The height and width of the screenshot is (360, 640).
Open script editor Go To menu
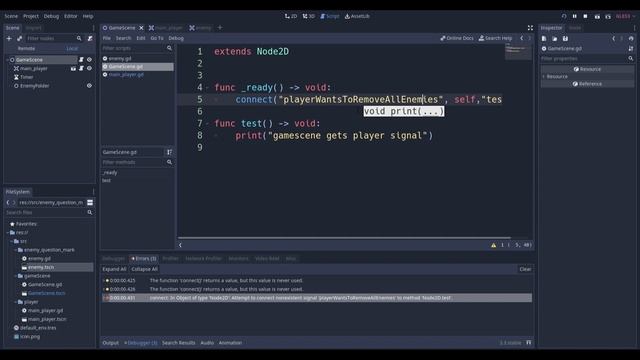pos(157,38)
